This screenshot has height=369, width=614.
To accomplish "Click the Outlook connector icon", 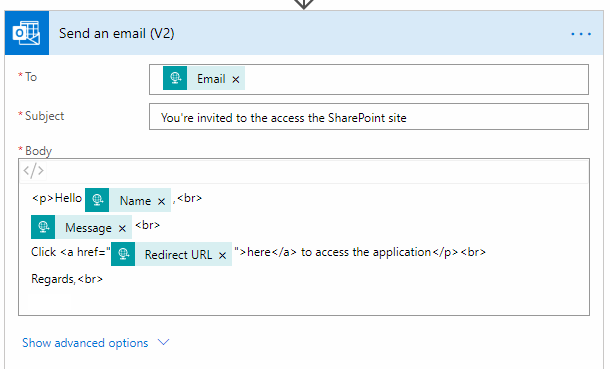I will click(27, 33).
